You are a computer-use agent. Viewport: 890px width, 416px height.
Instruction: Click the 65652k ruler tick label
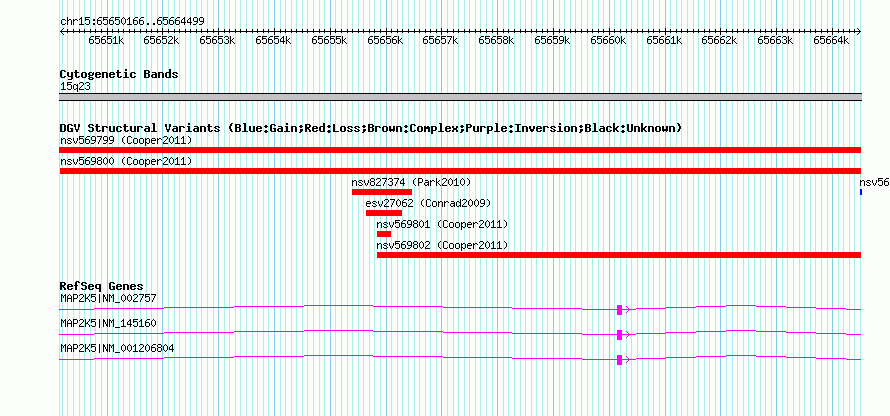pyautogui.click(x=162, y=40)
